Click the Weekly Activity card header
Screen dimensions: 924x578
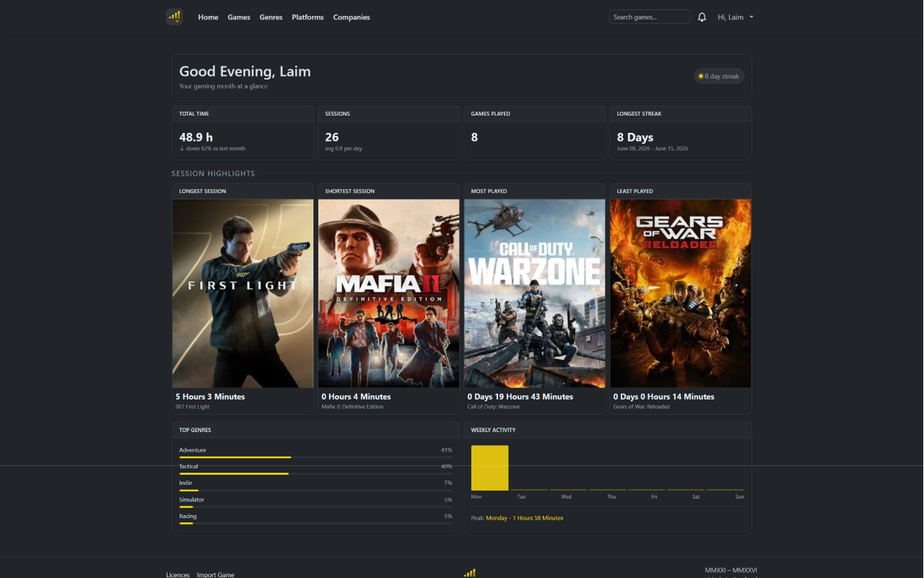pos(608,430)
